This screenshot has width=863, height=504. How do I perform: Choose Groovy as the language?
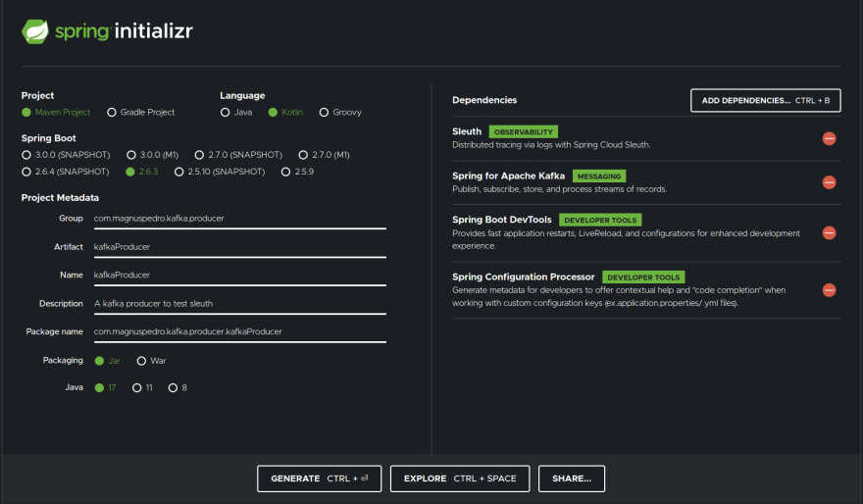340,112
